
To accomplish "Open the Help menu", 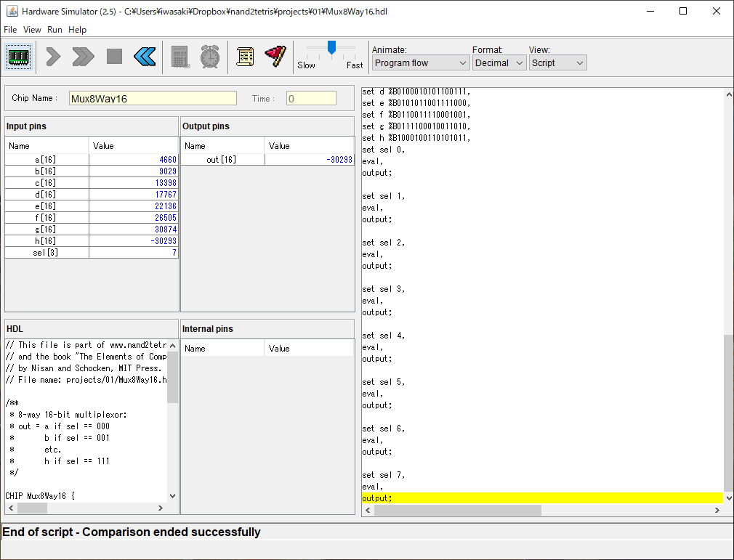I will 77,30.
